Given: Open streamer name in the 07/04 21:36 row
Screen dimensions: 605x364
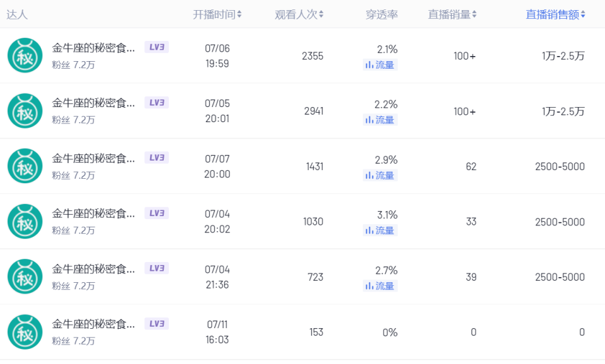Looking at the screenshot, I should click(93, 269).
